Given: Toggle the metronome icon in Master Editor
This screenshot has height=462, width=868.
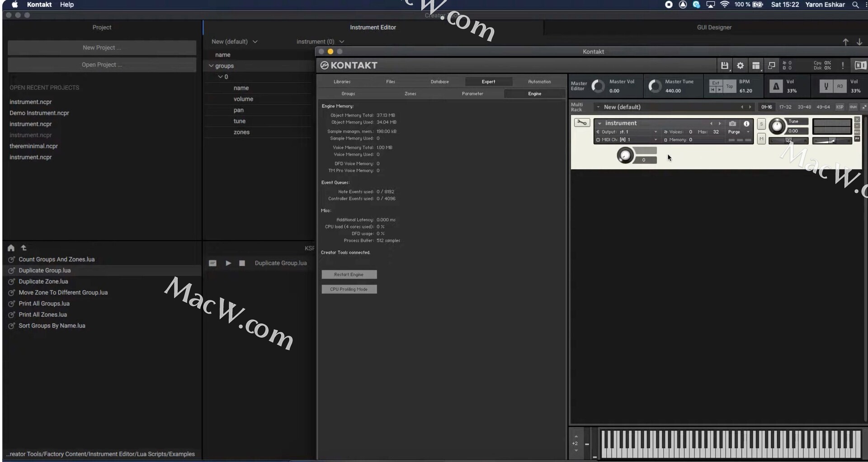Looking at the screenshot, I should 776,86.
